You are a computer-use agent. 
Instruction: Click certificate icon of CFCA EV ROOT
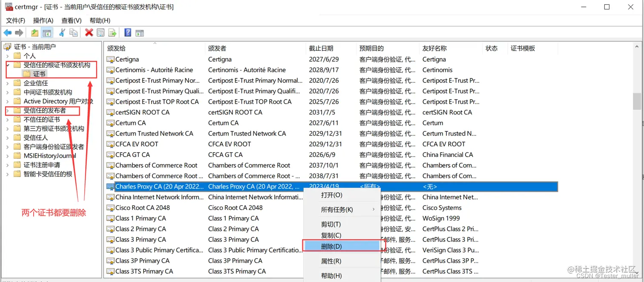(x=110, y=144)
